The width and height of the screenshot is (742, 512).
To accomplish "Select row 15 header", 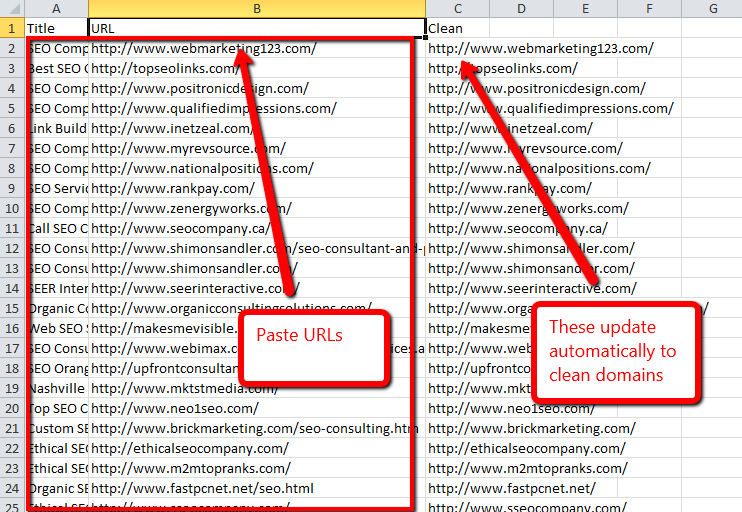I will [12, 309].
